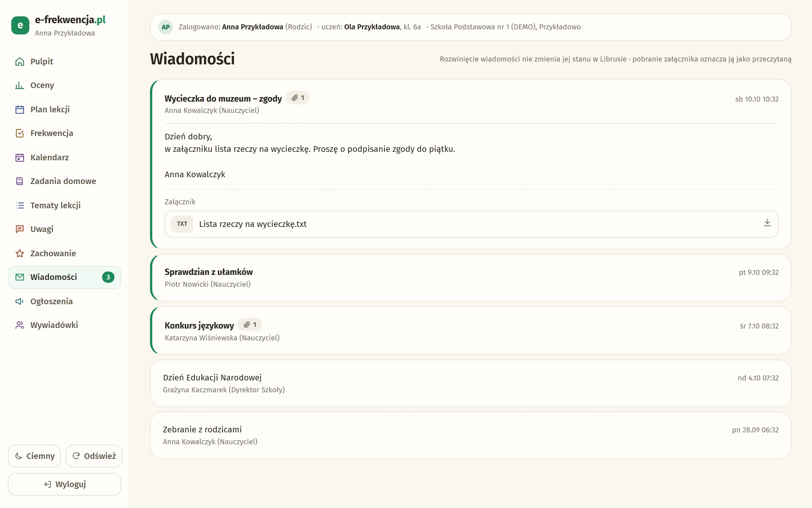The width and height of the screenshot is (812, 508).
Task: Click sender Katarzyna Wiśniewska (Nauczyciel)
Action: tap(222, 338)
